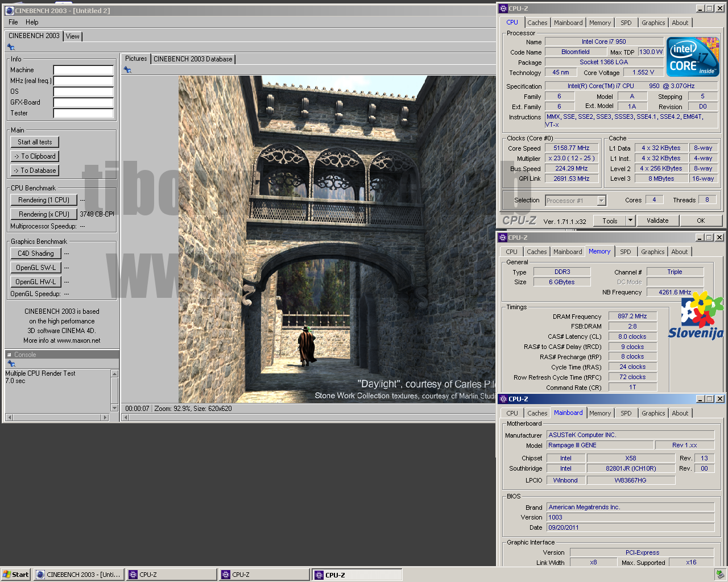Click the MHz (real freq.) input field

click(x=84, y=81)
